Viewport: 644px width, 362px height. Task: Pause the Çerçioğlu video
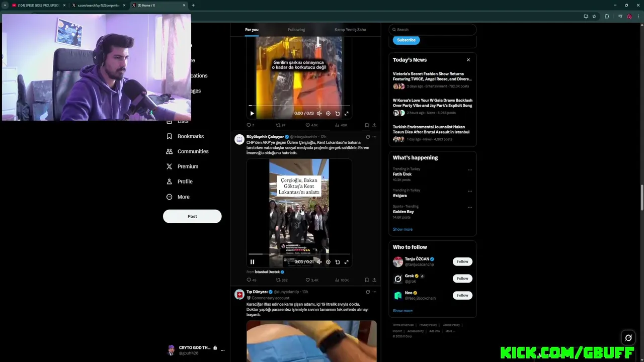click(x=252, y=261)
